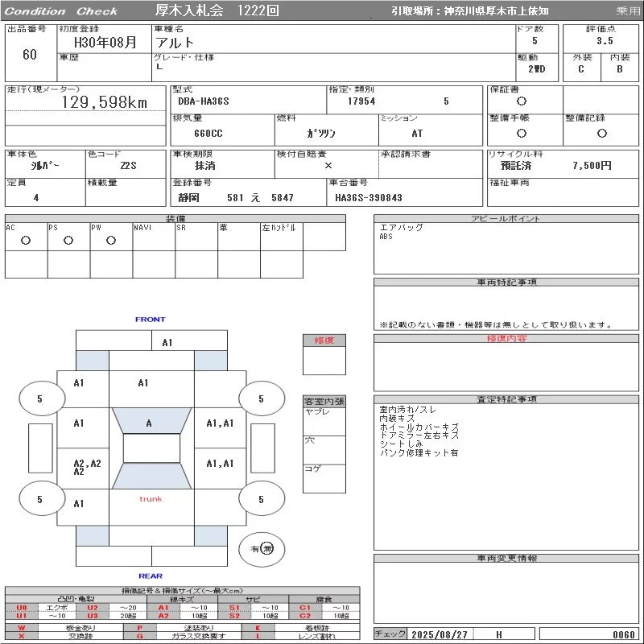
Task: Select lot number '60' under 出品番号
Action: (30, 55)
